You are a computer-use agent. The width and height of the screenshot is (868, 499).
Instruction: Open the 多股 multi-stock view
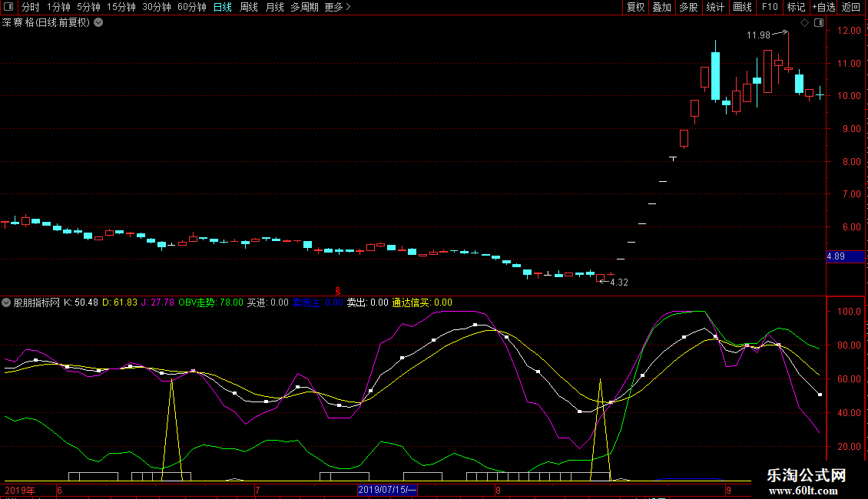(x=688, y=7)
